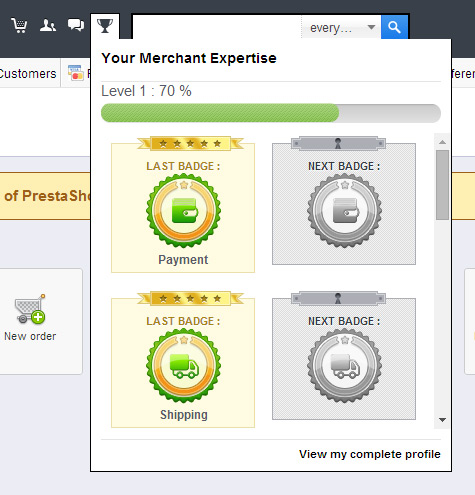Screen dimensions: 475x495
Task: Click the New order cart icon
Action: click(x=30, y=309)
